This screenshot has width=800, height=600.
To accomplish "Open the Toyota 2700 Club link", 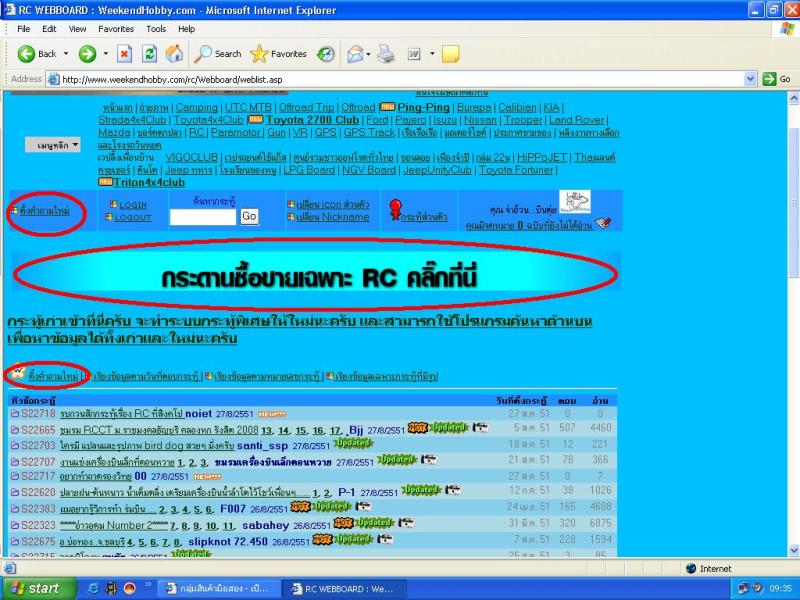I will pos(312,120).
